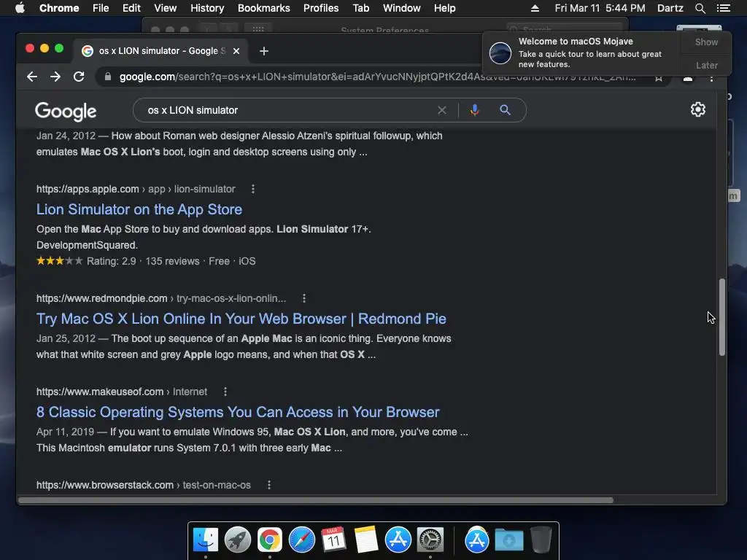
Task: Go back to the previous page in Chrome
Action: tap(32, 77)
